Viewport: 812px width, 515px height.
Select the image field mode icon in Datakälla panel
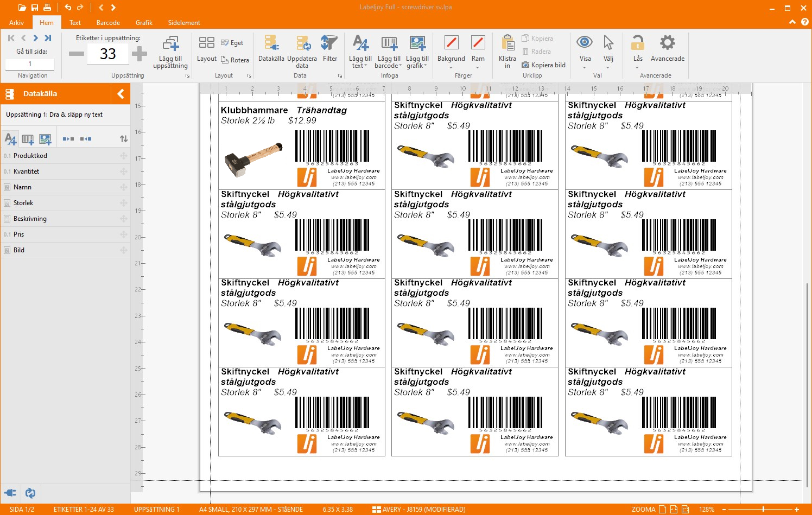45,139
